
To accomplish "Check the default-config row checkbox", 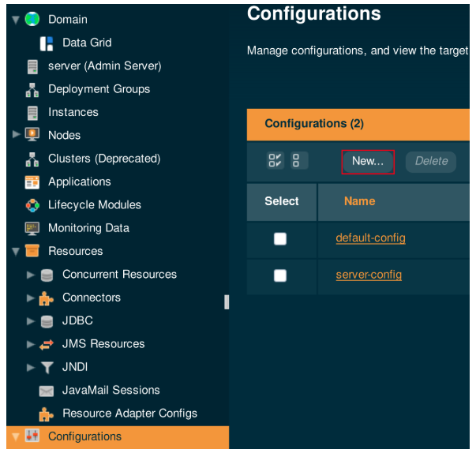I will (280, 238).
